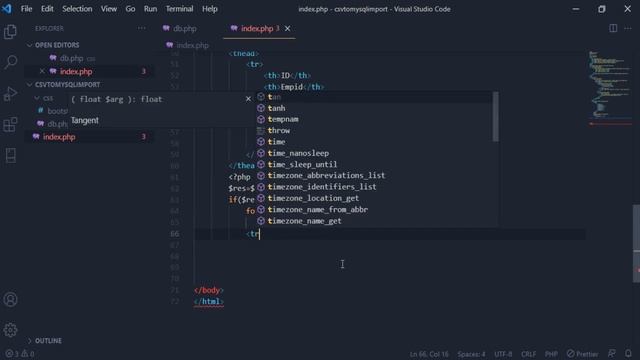640x360 pixels.
Task: Place cursor on </body> line
Action: 209,290
